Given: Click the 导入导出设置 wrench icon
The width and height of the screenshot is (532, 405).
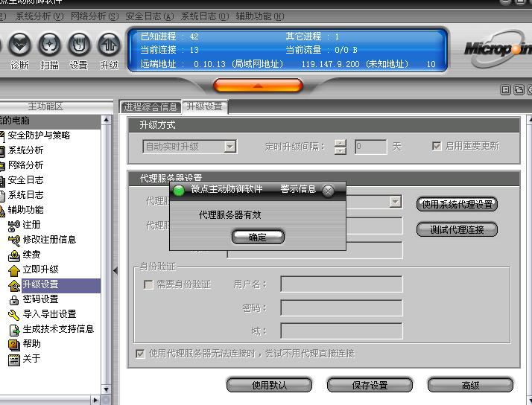Looking at the screenshot, I should [14, 315].
